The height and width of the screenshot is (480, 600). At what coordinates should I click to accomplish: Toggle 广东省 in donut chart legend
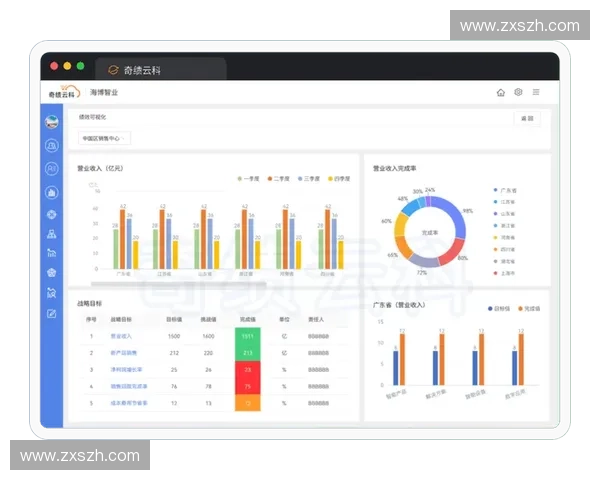tap(505, 189)
